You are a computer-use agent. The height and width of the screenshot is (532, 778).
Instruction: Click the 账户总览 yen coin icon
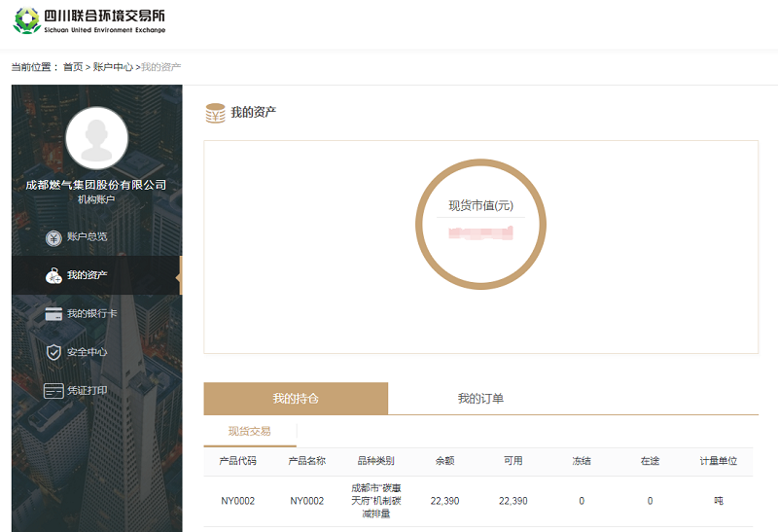[x=53, y=236]
